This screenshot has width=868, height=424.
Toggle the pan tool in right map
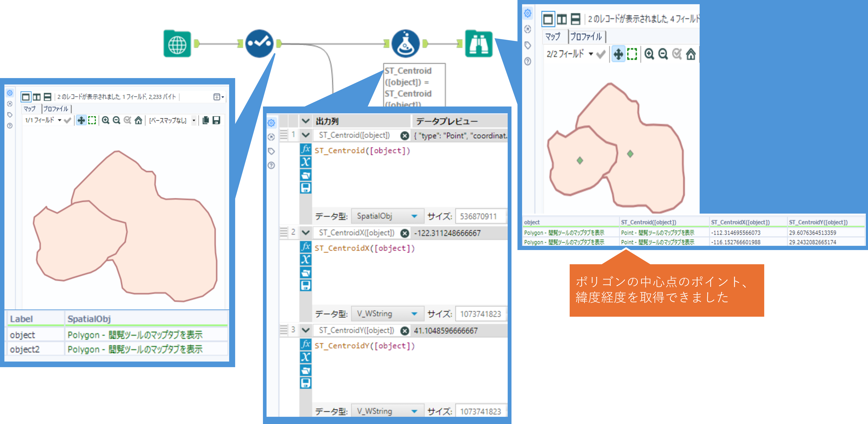618,54
